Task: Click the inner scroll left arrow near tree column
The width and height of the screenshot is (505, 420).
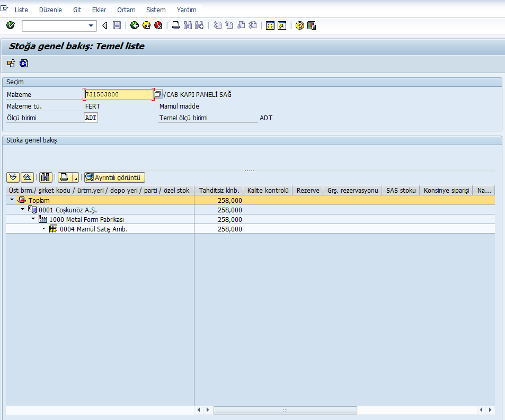Action: pyautogui.click(x=199, y=410)
